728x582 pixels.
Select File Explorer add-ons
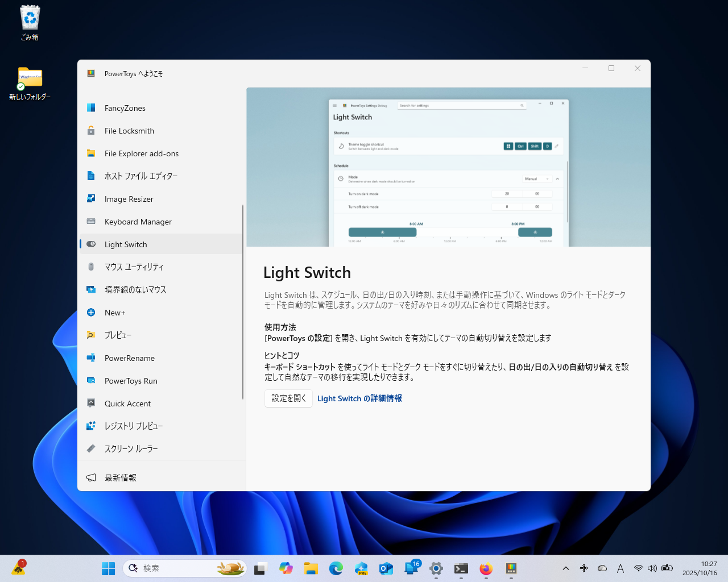pos(141,153)
